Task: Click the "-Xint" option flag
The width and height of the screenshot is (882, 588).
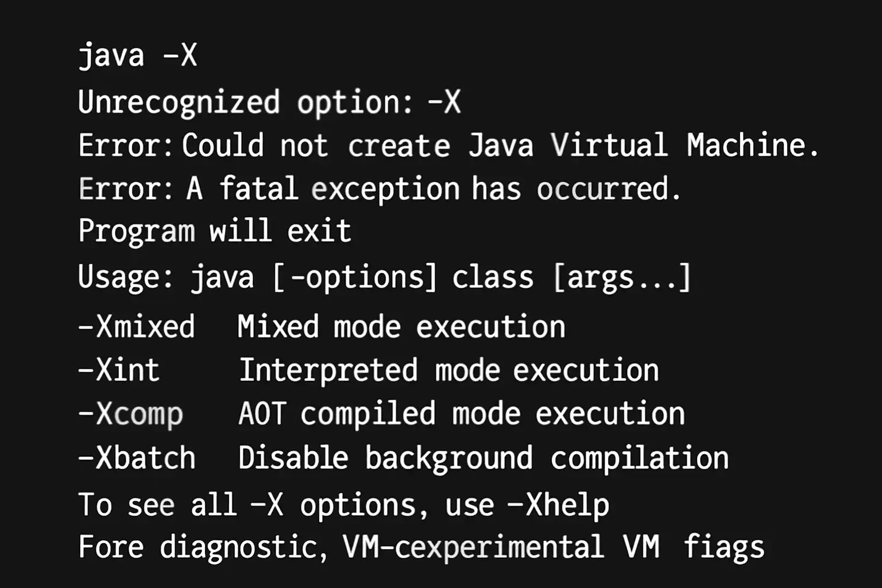Action: [x=119, y=370]
